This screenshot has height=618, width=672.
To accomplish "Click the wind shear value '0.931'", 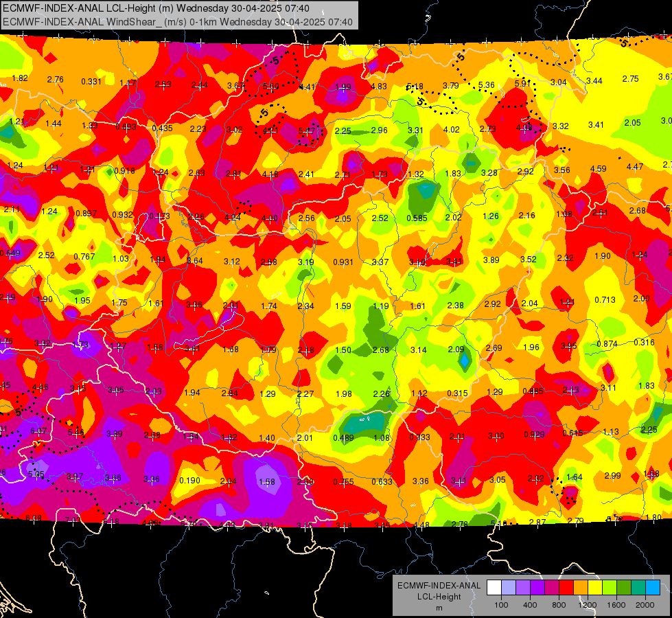I will [x=343, y=262].
